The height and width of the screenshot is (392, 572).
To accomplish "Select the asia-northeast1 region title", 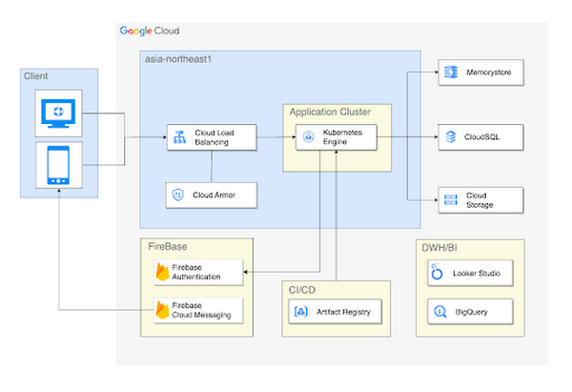I will point(178,59).
